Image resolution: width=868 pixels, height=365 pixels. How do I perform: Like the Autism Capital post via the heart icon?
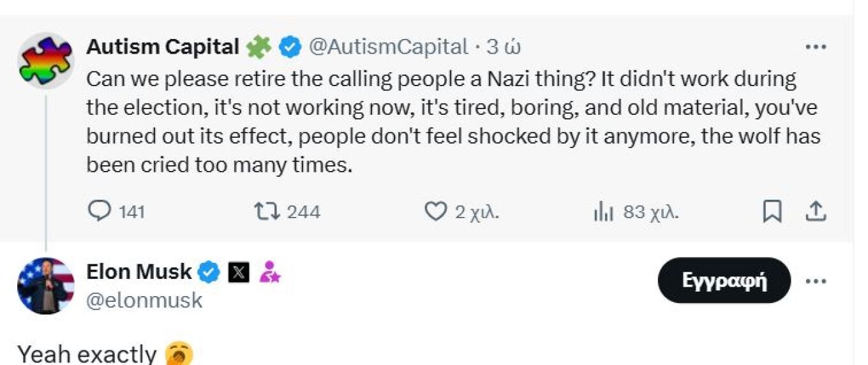(435, 211)
